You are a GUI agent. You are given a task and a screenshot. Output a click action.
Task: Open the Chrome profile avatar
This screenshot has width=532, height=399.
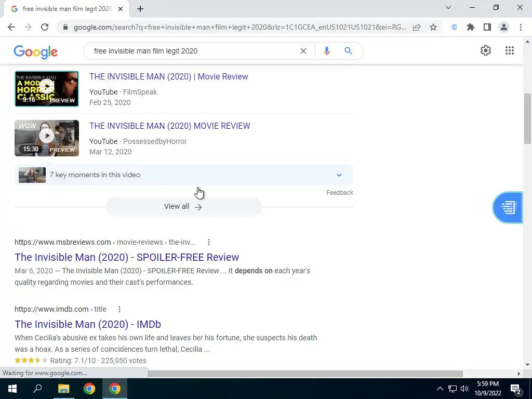(504, 27)
